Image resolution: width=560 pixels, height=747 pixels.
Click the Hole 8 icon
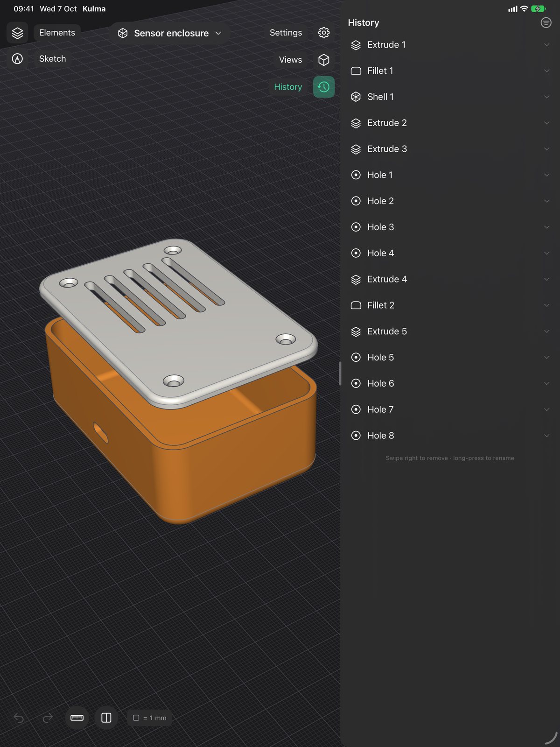click(x=356, y=436)
